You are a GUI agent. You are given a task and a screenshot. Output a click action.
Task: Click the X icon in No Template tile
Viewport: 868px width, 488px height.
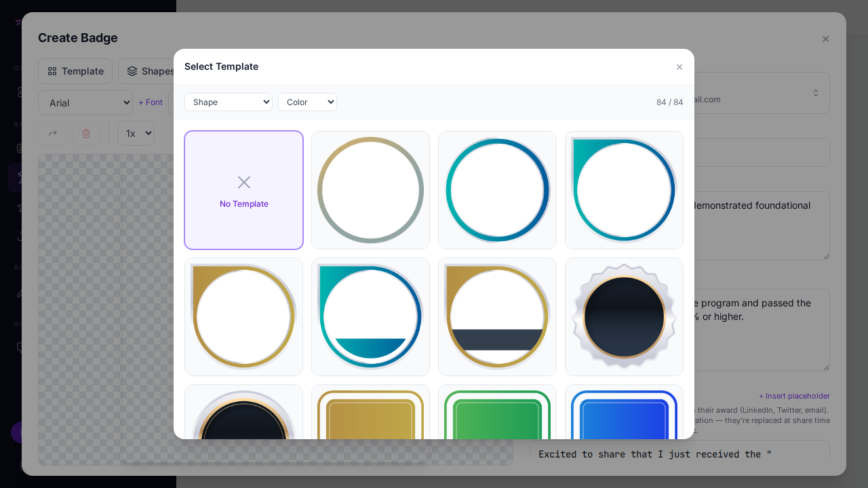pyautogui.click(x=244, y=182)
